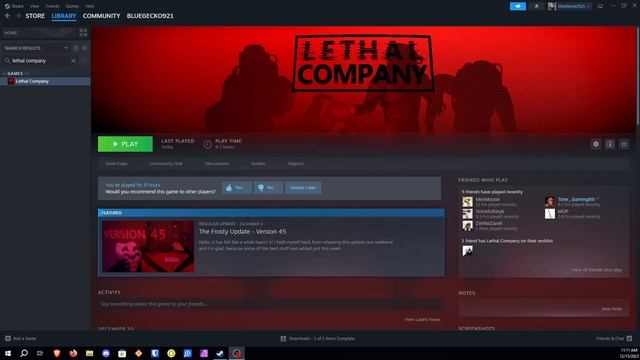This screenshot has height=360, width=640.
Task: Open the account name dropdown
Action: click(570, 6)
